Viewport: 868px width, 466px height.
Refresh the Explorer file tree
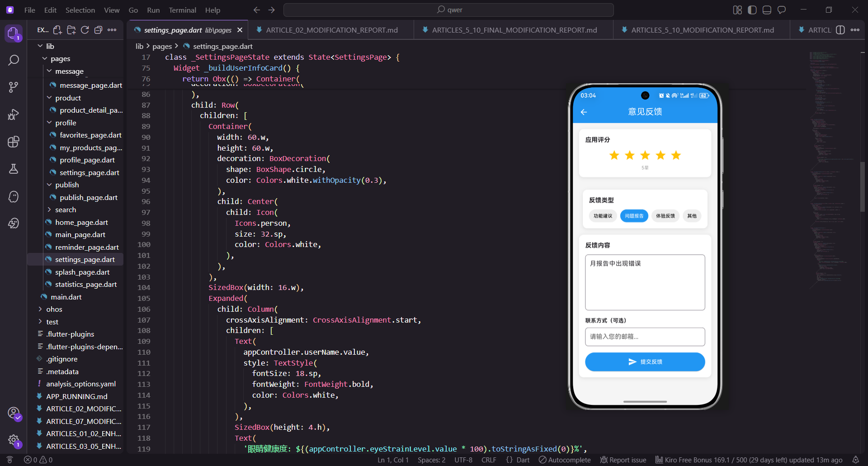pos(85,30)
